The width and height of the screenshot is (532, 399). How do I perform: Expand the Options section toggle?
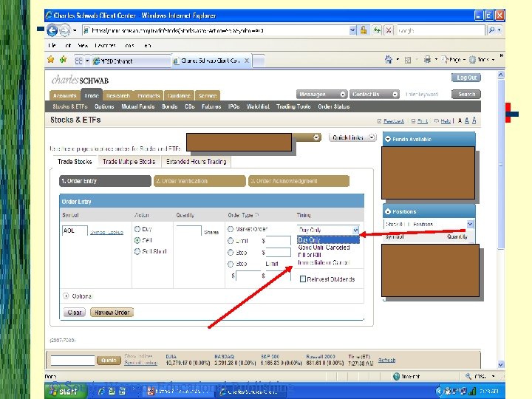(66, 296)
